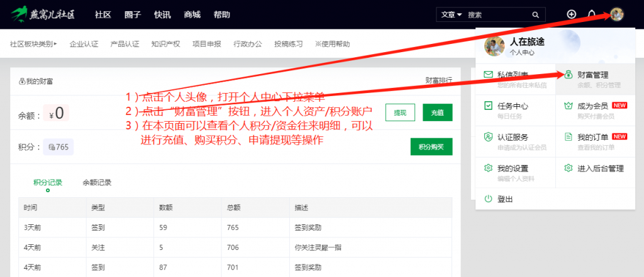The image size is (644, 277).
Task: Click the money bag 财富管理 icon
Action: point(568,75)
